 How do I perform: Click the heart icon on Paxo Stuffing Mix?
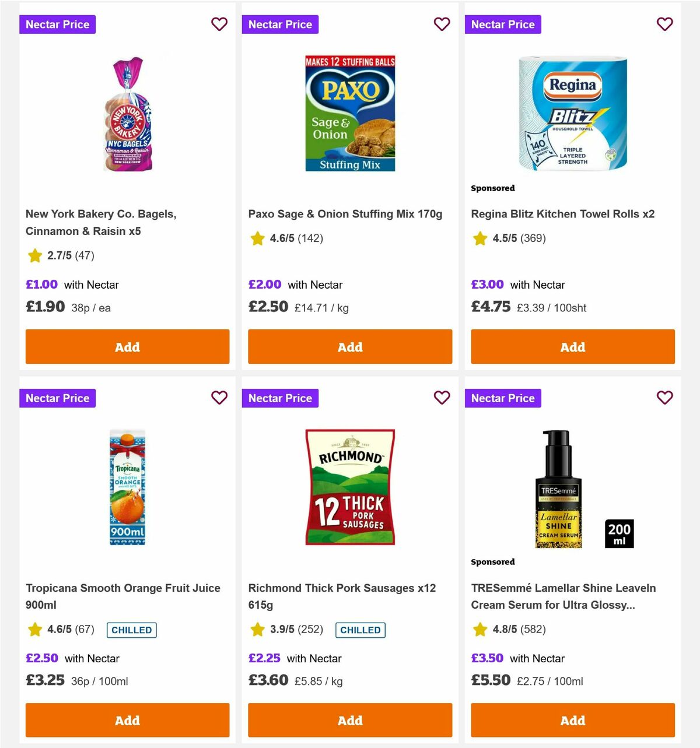coord(442,24)
